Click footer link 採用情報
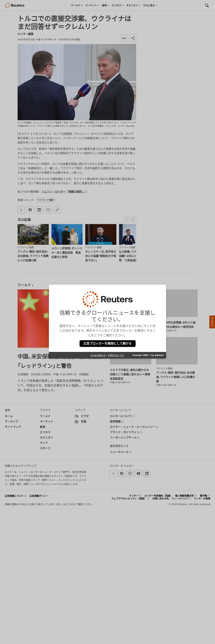The width and height of the screenshot is (215, 644). (117, 421)
